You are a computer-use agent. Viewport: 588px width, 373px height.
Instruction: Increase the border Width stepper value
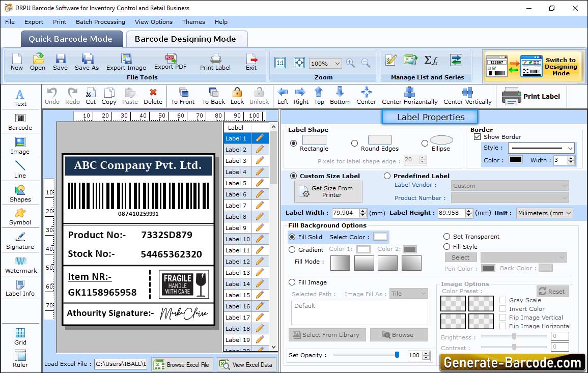coord(571,158)
